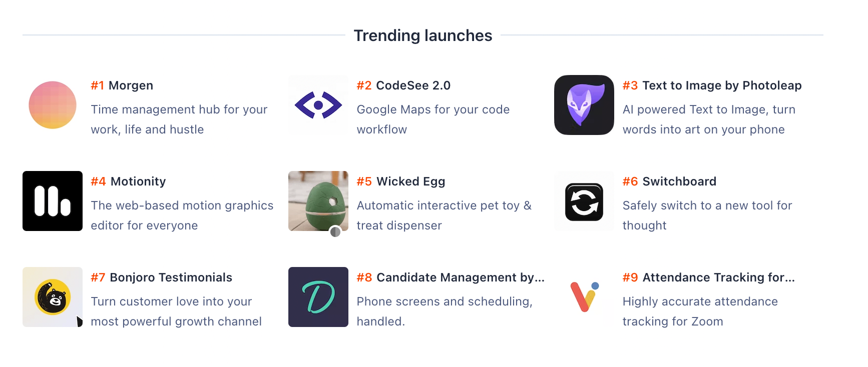Open the CodeSee eye-shaped logo
The image size is (868, 367).
tap(318, 105)
